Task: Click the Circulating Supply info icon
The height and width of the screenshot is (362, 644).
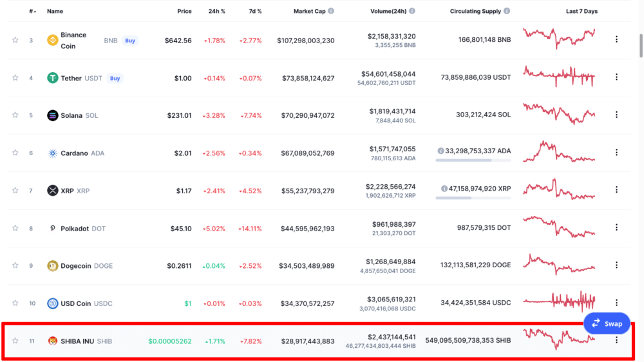Action: point(507,12)
